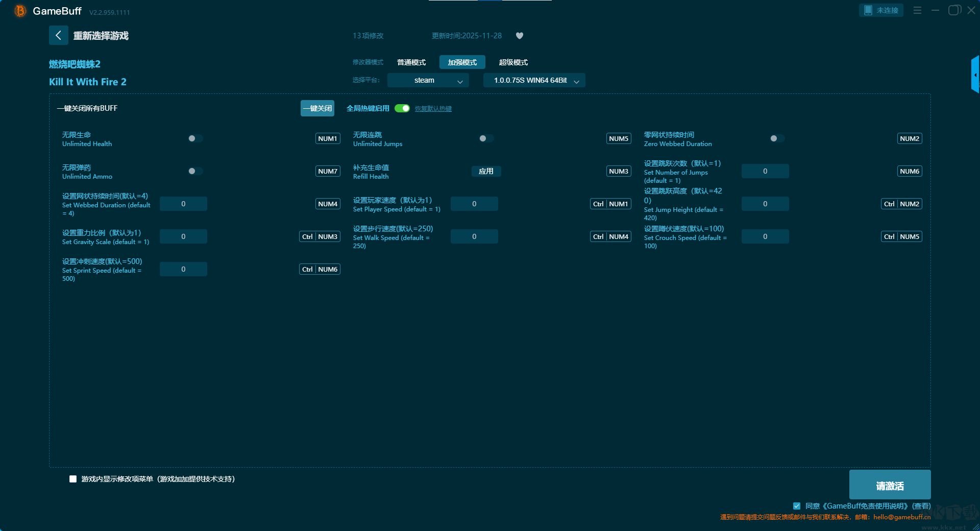The height and width of the screenshot is (531, 980).
Task: Click the back arrow to reselect game
Action: pos(58,35)
